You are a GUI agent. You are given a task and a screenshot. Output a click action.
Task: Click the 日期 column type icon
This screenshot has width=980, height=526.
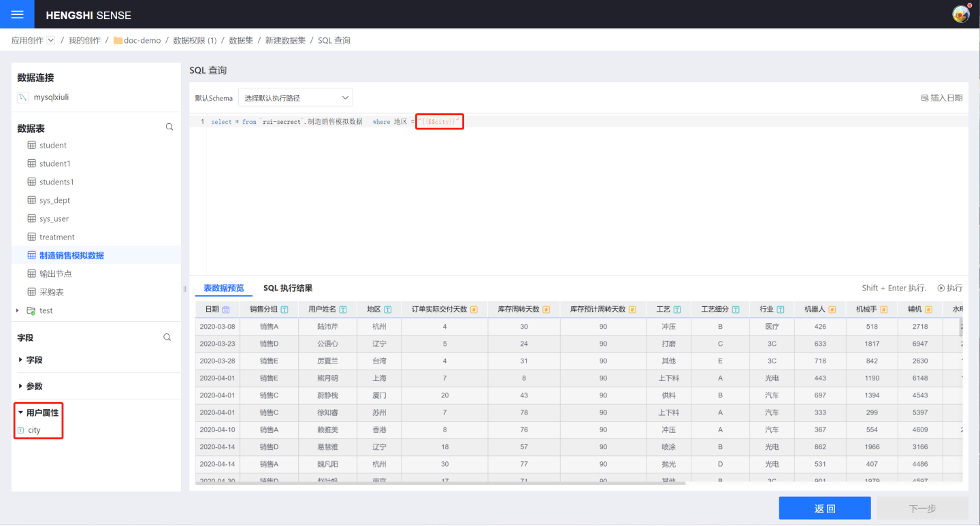[x=226, y=310]
